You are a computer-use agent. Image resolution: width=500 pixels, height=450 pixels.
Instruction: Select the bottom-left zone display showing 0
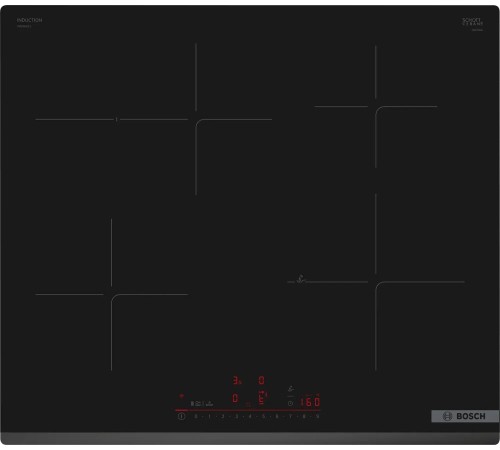click(235, 398)
